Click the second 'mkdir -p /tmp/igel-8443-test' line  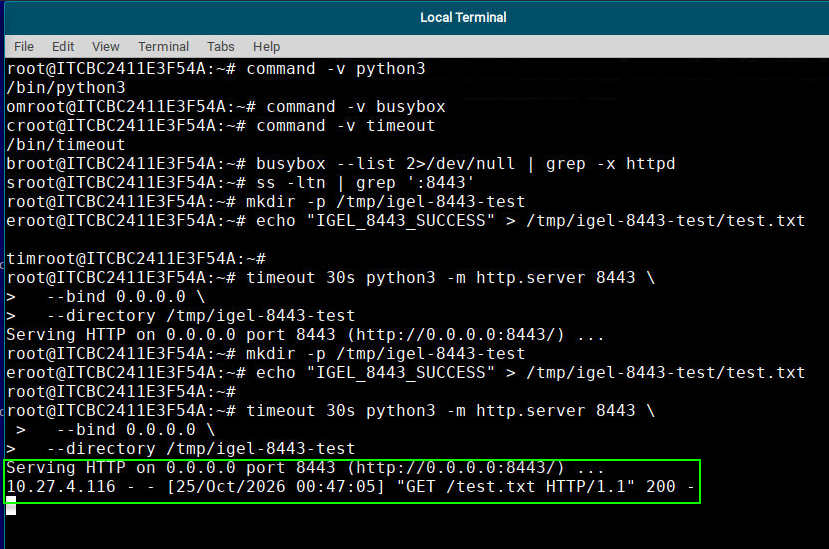tap(266, 354)
